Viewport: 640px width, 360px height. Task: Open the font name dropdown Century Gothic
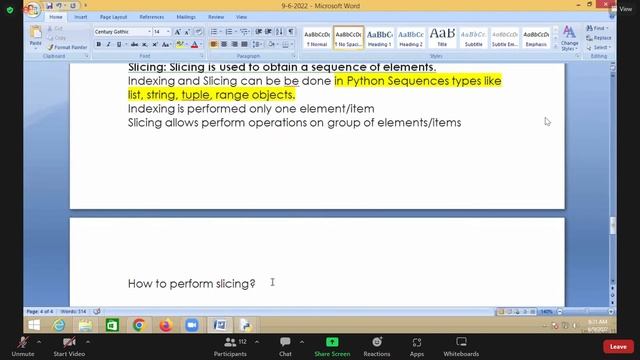click(149, 32)
